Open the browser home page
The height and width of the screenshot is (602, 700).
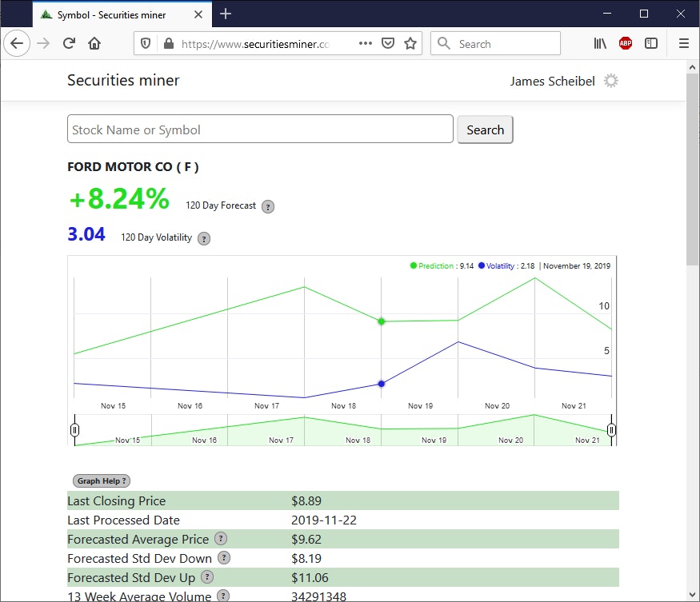point(94,43)
